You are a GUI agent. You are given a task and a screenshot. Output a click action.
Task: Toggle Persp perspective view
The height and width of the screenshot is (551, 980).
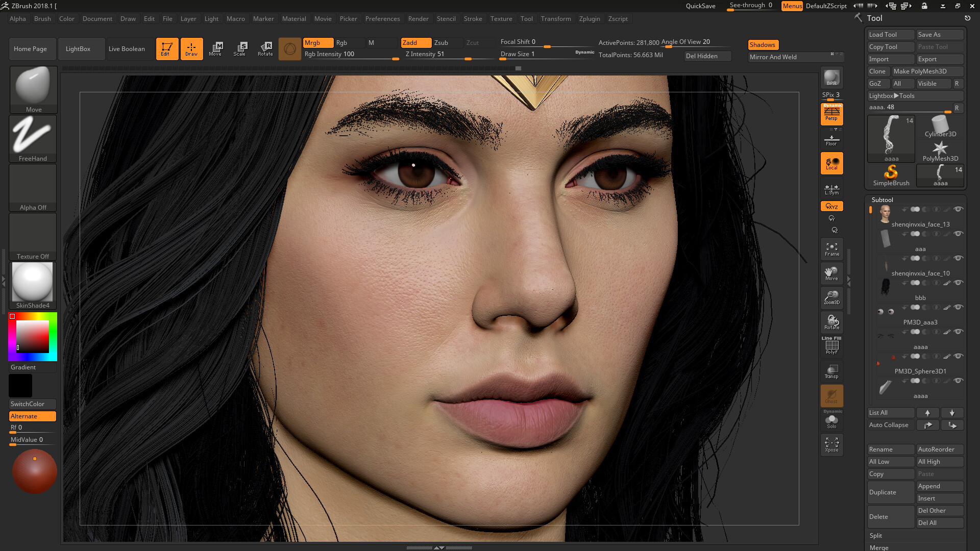point(831,114)
